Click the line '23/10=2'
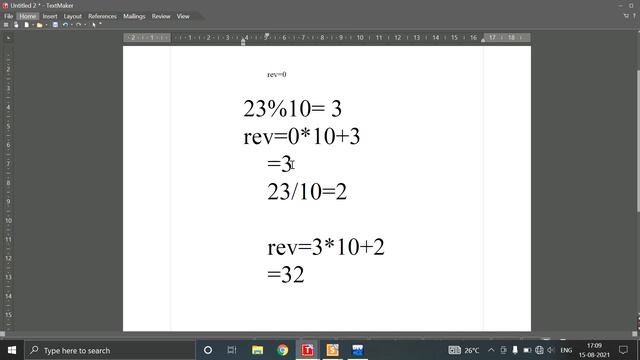Screen dimensions: 640x360 (307, 191)
